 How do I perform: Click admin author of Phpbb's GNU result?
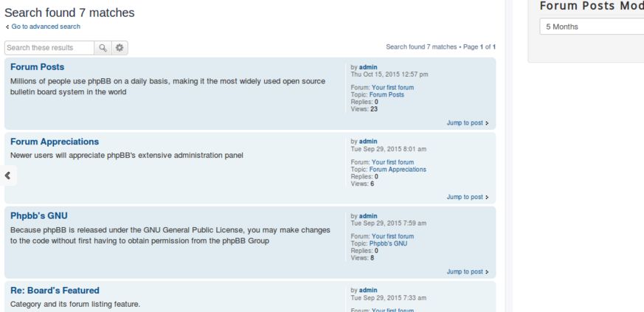coord(368,216)
